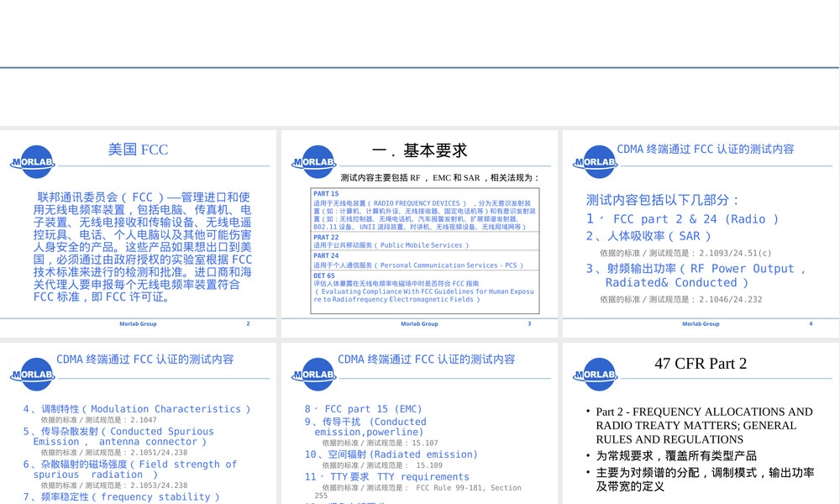
Task: Click 'Morlab Group' footer on the 美国 FCC slide
Action: click(x=139, y=324)
